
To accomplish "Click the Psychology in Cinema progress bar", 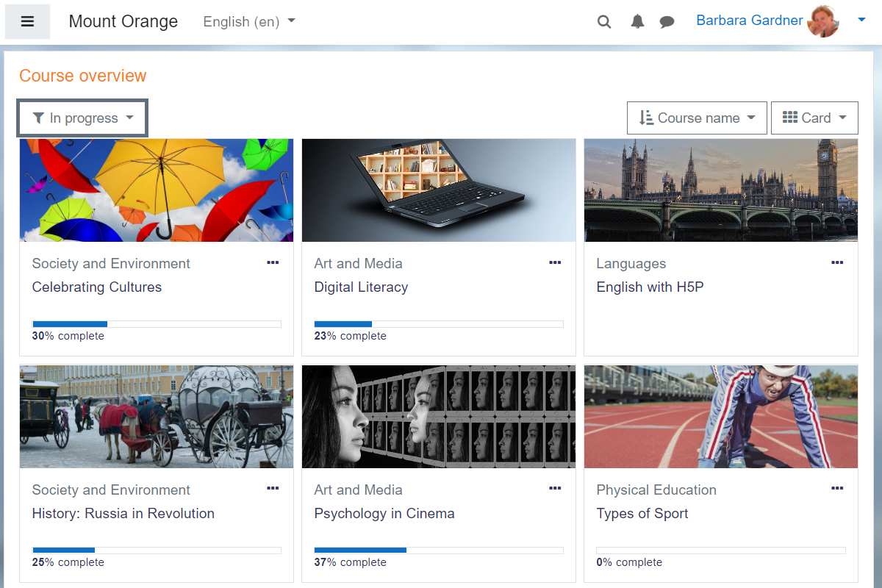I will [438, 550].
